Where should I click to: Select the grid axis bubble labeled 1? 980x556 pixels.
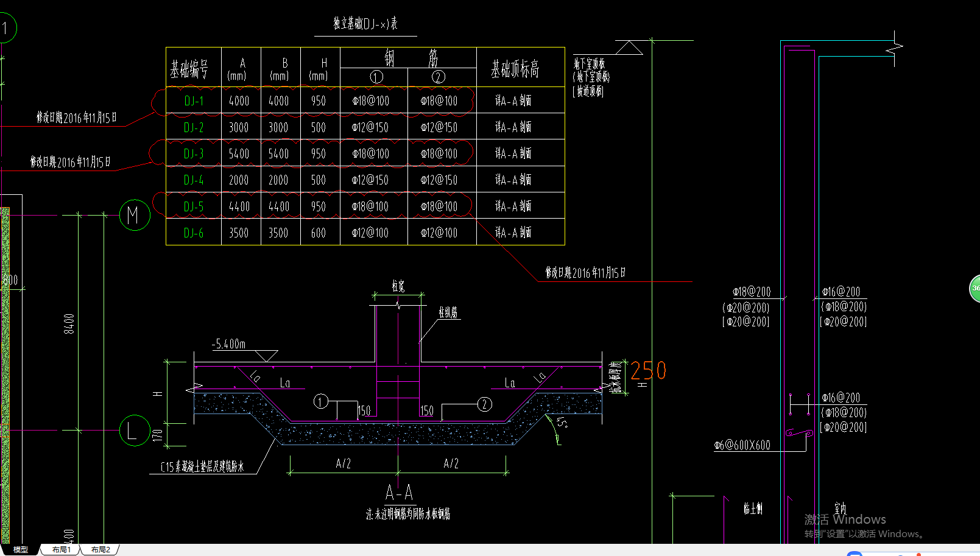click(x=4, y=27)
